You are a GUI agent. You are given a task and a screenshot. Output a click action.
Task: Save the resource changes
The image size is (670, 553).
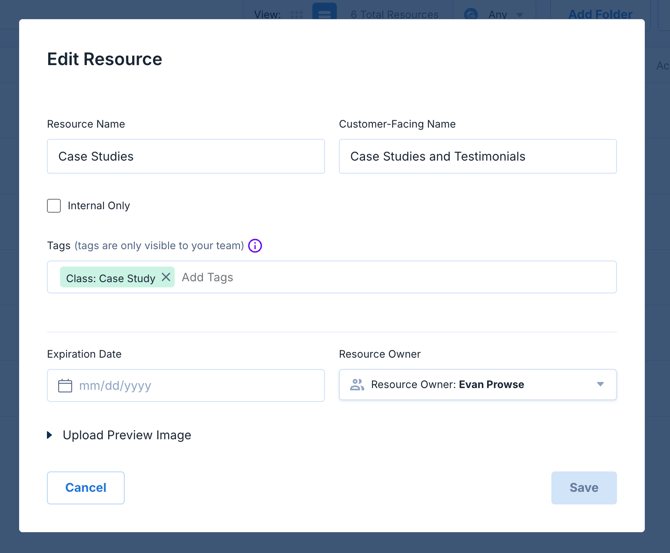coord(583,488)
